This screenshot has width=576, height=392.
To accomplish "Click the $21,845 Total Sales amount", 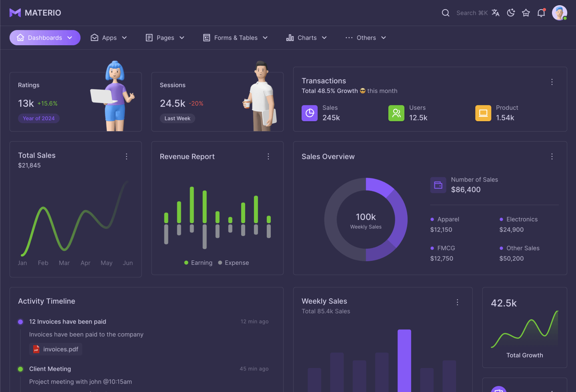I will click(29, 165).
